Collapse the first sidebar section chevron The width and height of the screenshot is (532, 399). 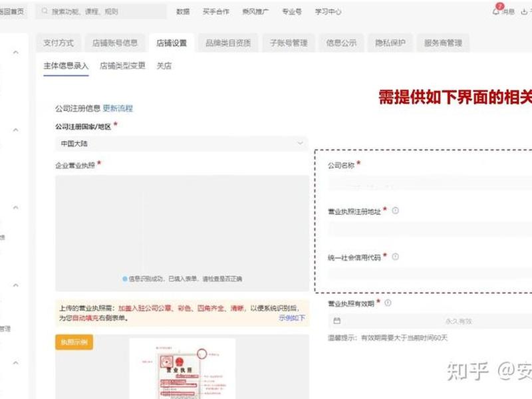click(x=15, y=53)
